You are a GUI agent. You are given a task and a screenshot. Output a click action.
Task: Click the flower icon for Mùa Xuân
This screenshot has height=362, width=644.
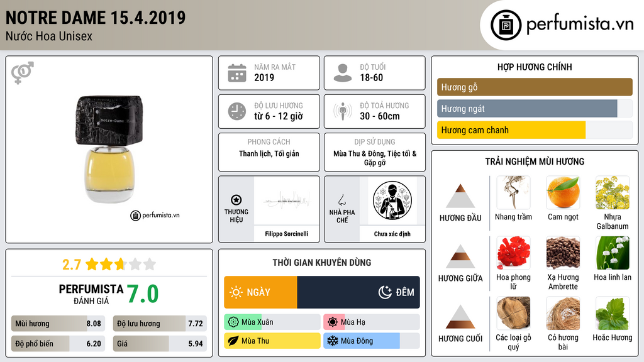coord(233,322)
